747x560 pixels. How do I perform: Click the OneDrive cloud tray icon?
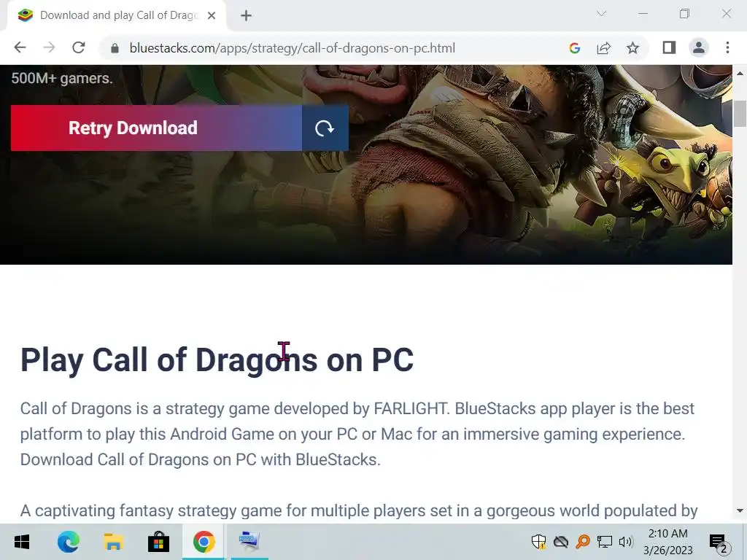561,542
